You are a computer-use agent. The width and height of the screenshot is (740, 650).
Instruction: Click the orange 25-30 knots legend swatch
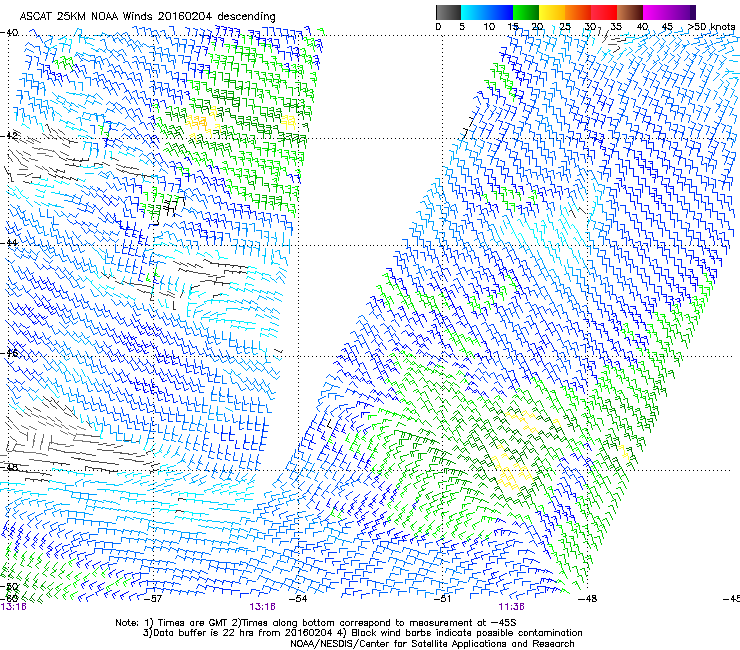click(x=578, y=12)
